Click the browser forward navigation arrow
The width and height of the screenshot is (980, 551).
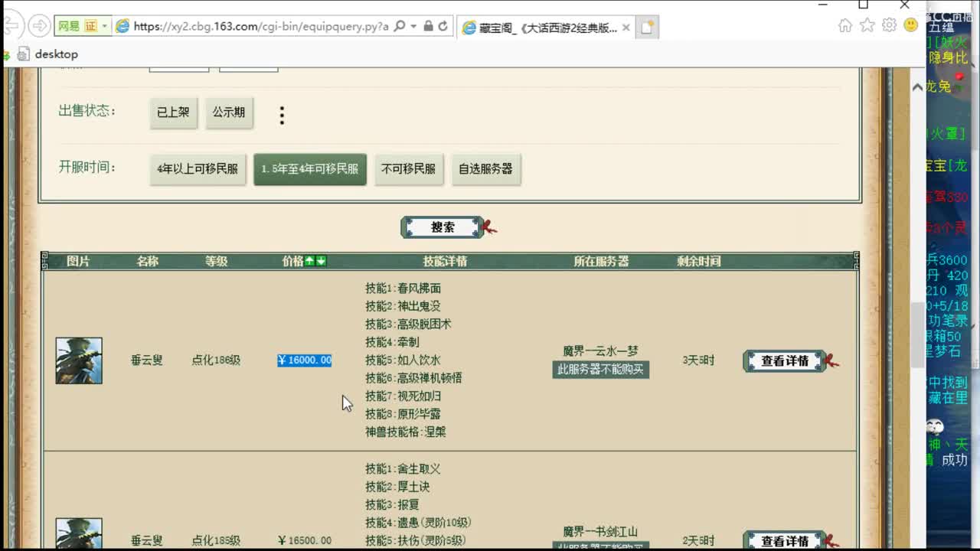(x=39, y=26)
